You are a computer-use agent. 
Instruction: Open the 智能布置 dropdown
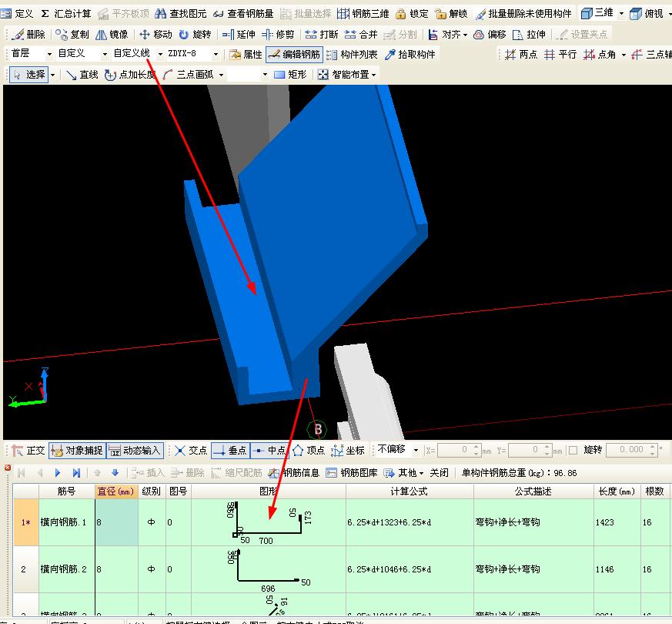pos(346,75)
